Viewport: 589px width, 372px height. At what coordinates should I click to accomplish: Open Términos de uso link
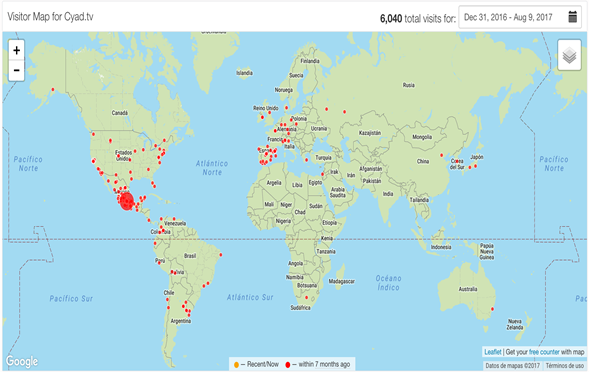tap(565, 365)
